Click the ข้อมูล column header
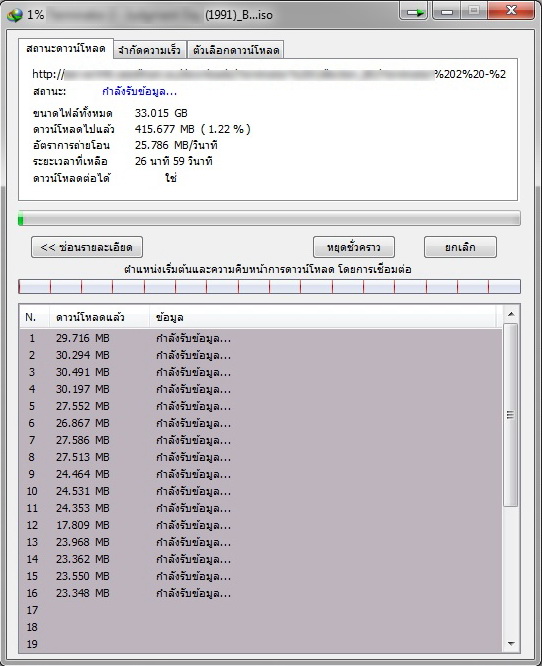The width and height of the screenshot is (542, 666). tap(323, 317)
